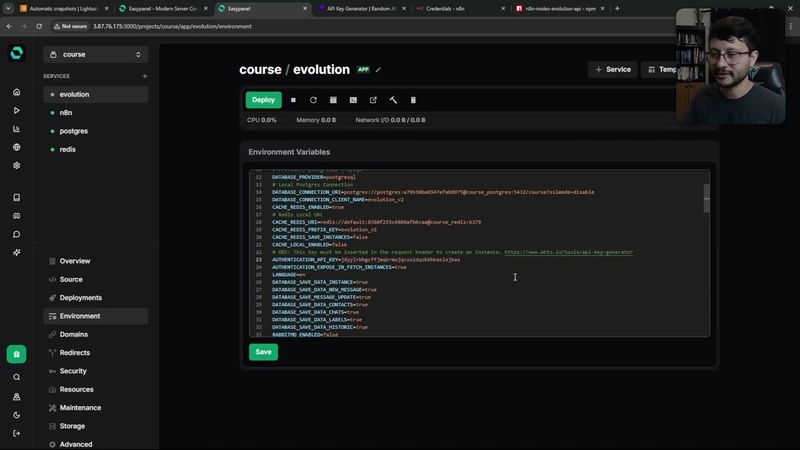Viewport: 800px width, 450px height.
Task: Open the Discord icon in sidebar
Action: (x=16, y=216)
